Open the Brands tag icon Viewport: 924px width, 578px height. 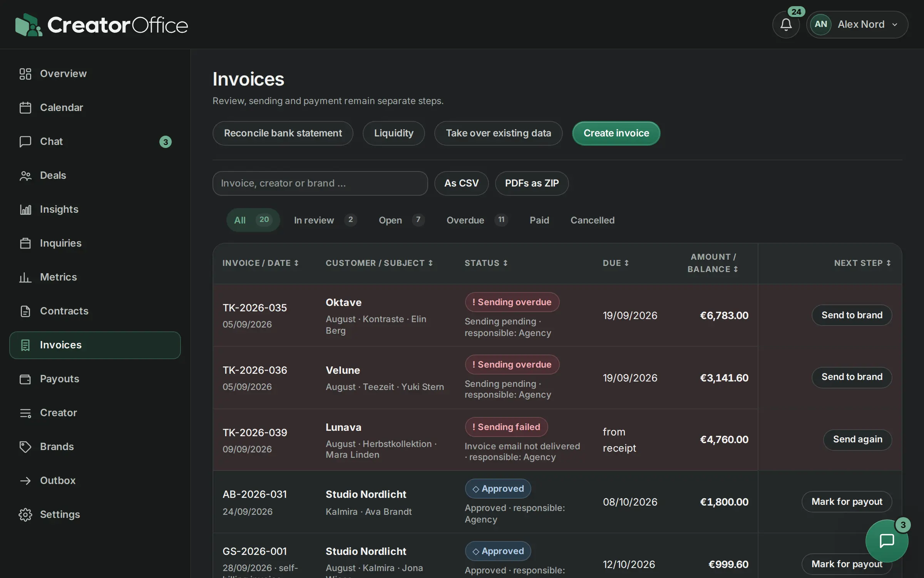[x=25, y=447]
